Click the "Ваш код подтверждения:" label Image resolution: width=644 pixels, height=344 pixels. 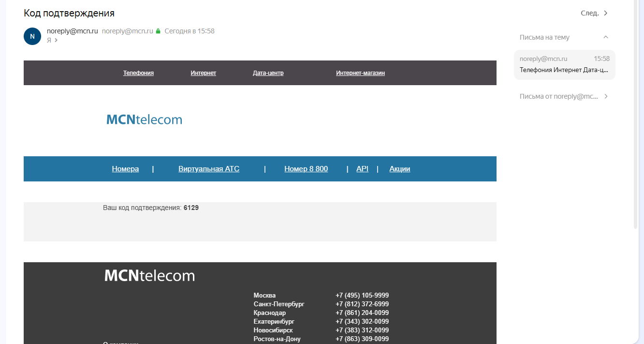click(142, 208)
